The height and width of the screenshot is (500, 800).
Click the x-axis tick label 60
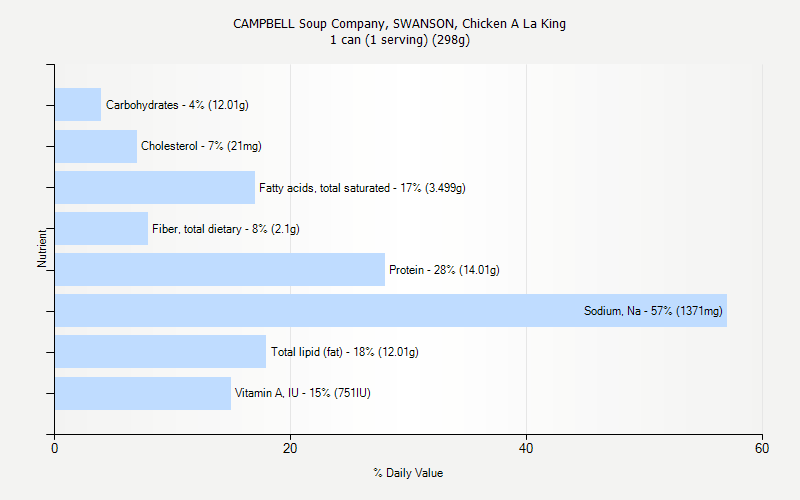coord(762,449)
